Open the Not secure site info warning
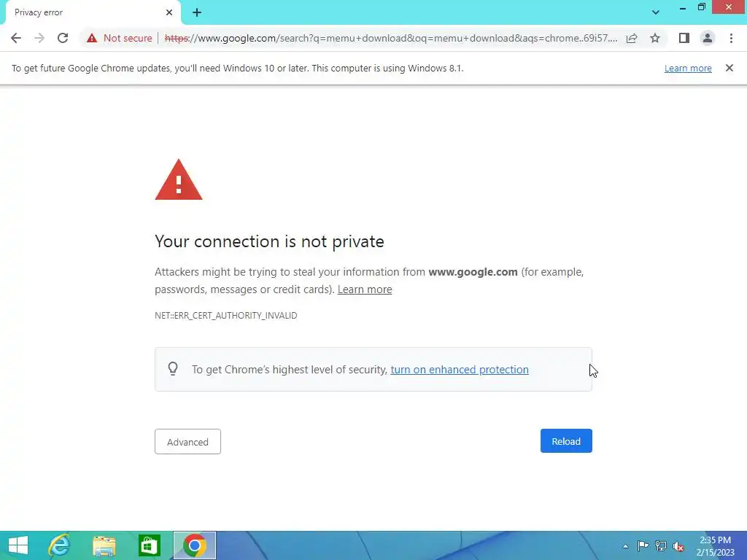This screenshot has width=747, height=560. (120, 38)
